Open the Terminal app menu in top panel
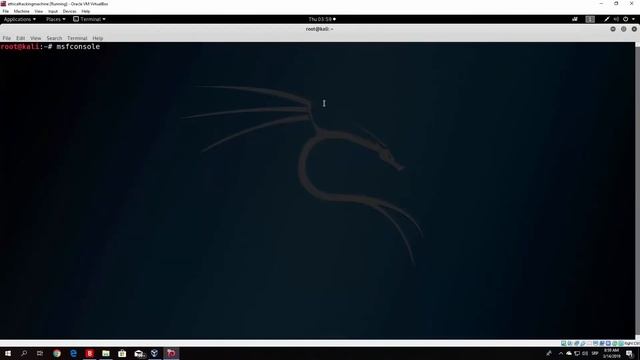Viewport: 640px width, 360px height. [x=89, y=19]
